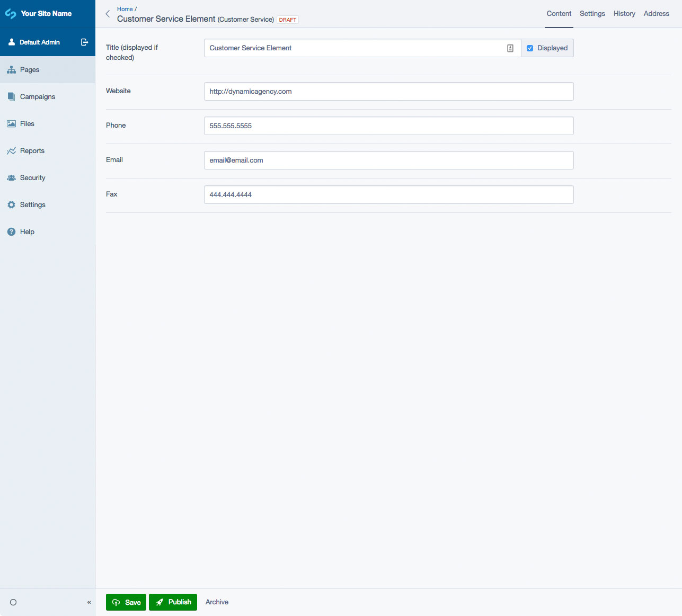Open the Settings tab in the header
Viewport: 682px width, 616px height.
pyautogui.click(x=592, y=14)
